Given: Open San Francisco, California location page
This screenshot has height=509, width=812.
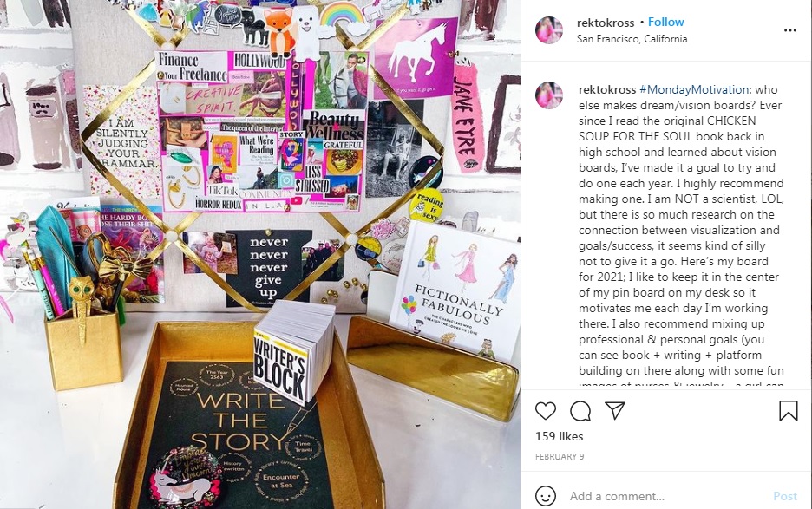Looking at the screenshot, I should tap(632, 39).
